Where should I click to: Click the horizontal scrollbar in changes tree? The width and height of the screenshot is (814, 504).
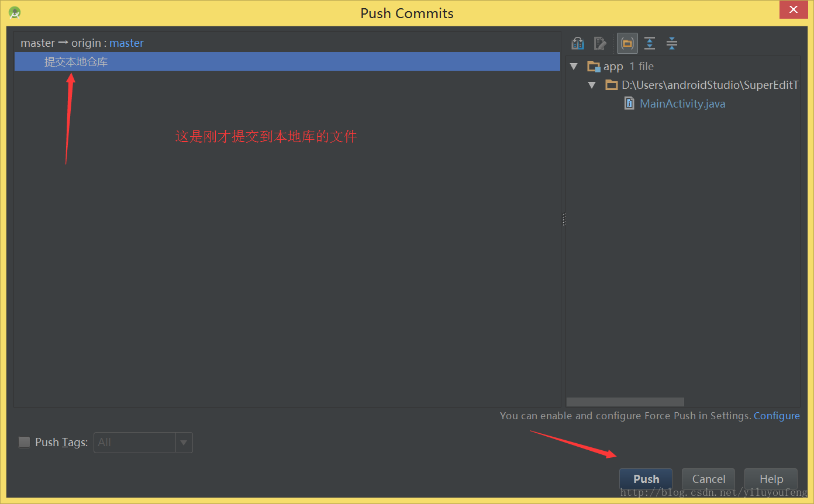(x=625, y=402)
